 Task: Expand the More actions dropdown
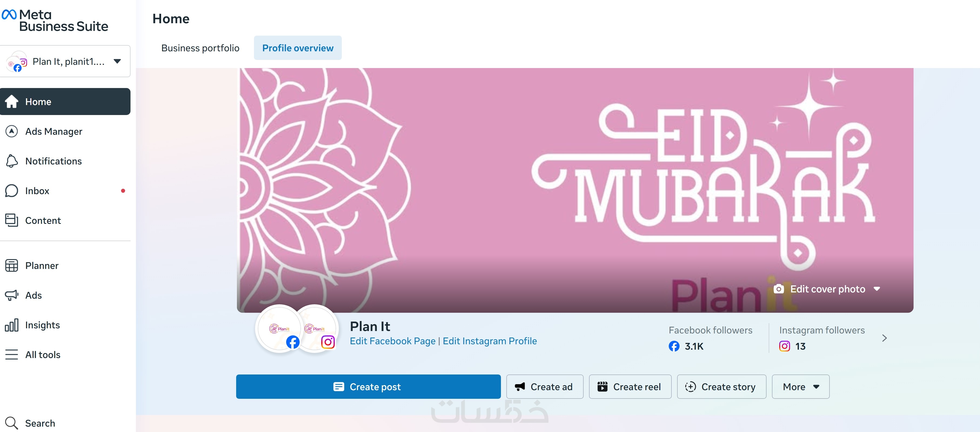800,387
